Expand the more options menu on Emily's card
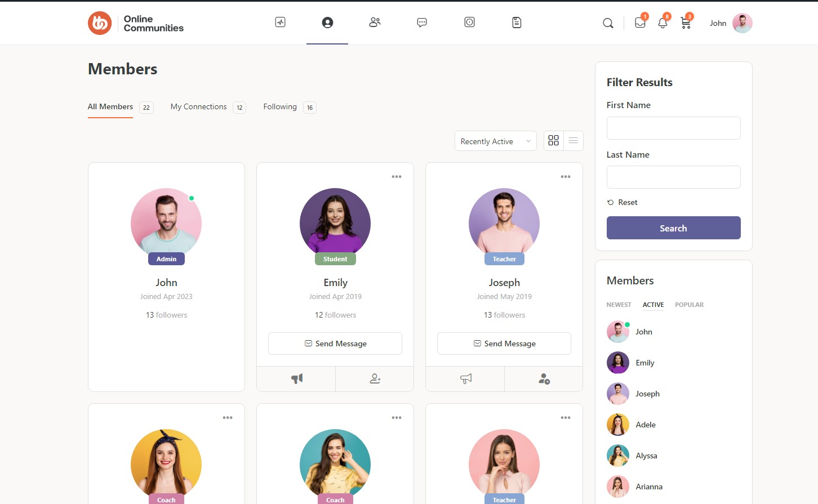 [397, 177]
